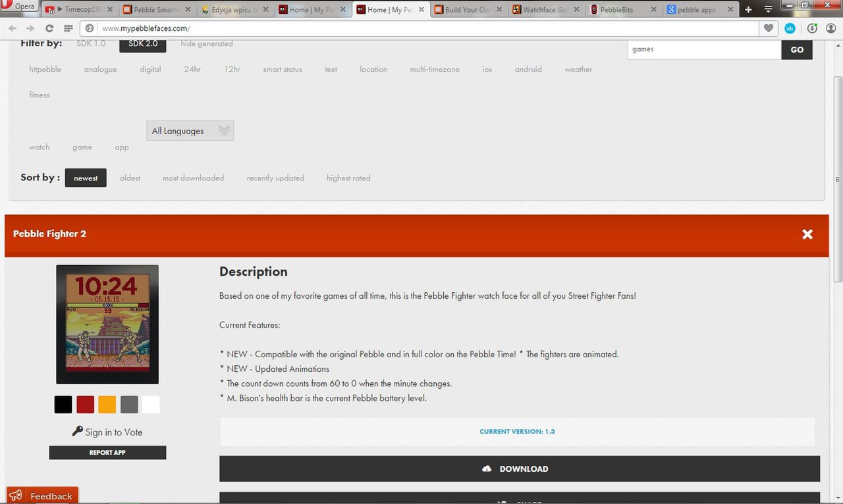The width and height of the screenshot is (843, 504).
Task: Open the Pebble Fighter 2 watchface preview
Action: tap(107, 324)
